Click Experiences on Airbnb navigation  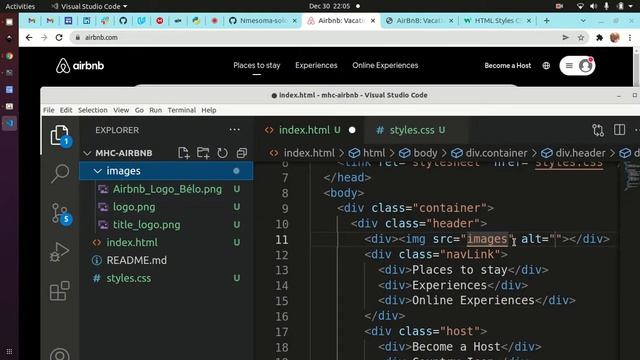click(316, 65)
